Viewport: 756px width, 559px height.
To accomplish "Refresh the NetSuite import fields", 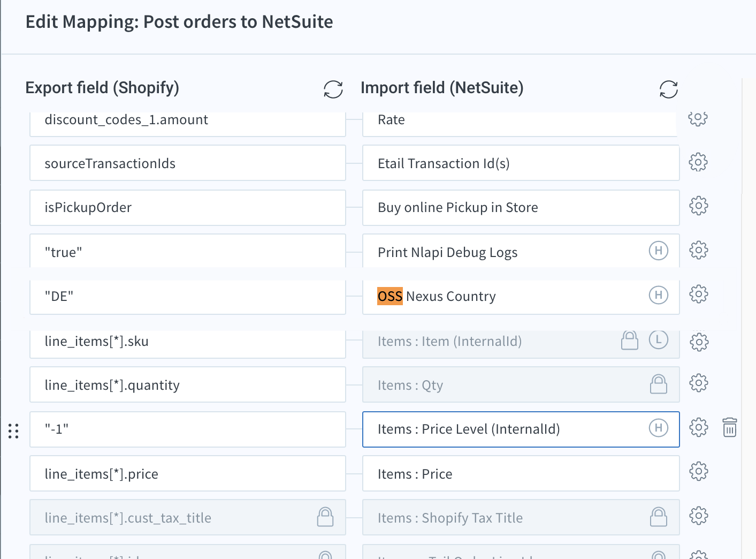I will (669, 89).
